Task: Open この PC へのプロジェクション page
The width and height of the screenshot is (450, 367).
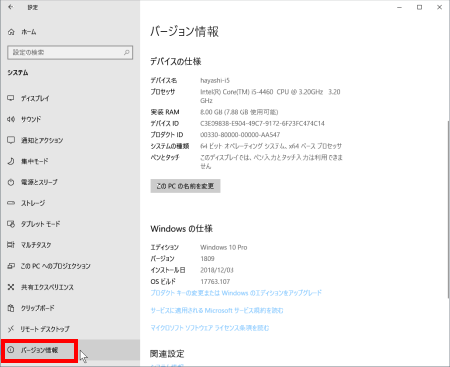Action: point(70,266)
